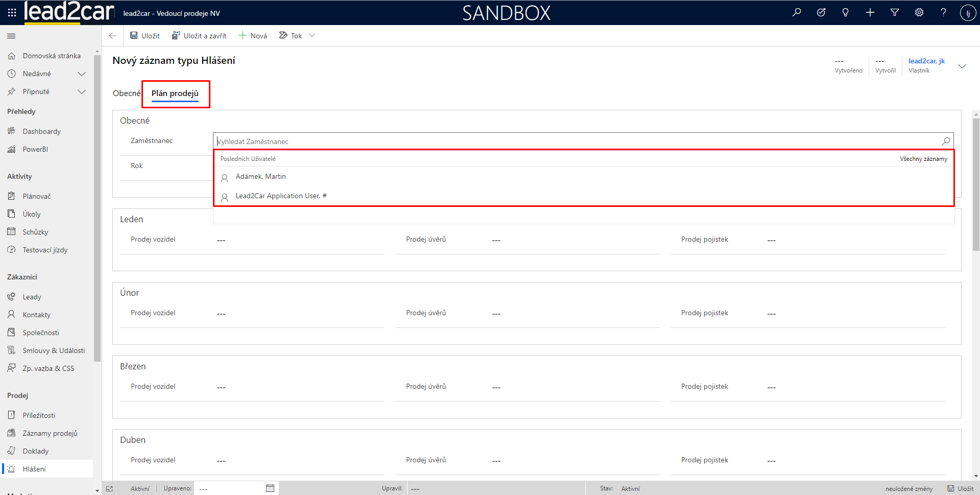
Task: Open the app launcher waffle icon
Action: click(x=12, y=12)
